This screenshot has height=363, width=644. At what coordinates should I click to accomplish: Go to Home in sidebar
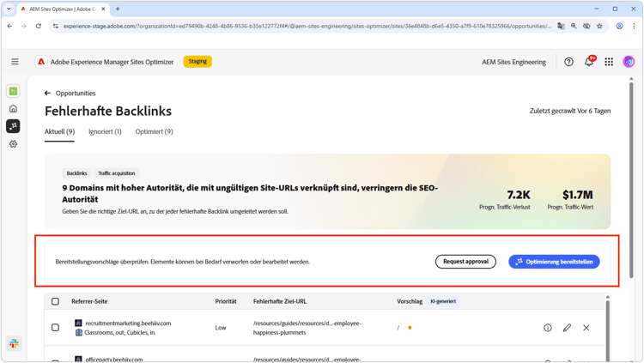point(13,109)
